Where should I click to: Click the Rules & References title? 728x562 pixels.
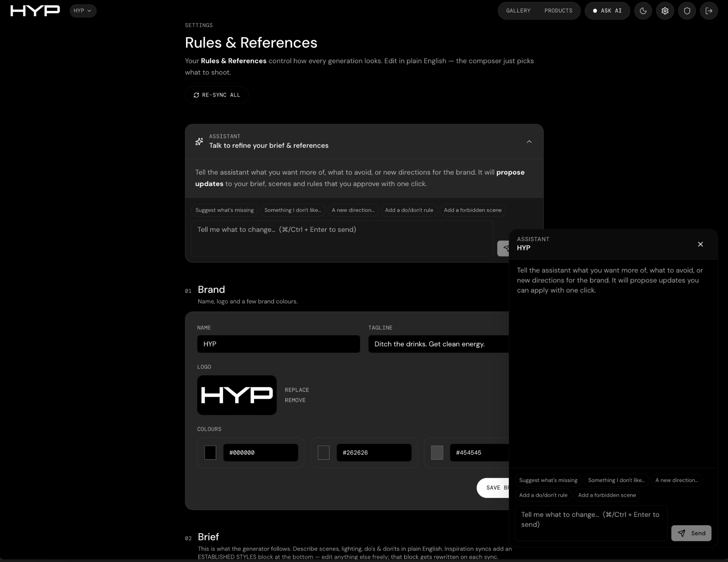[x=251, y=43]
